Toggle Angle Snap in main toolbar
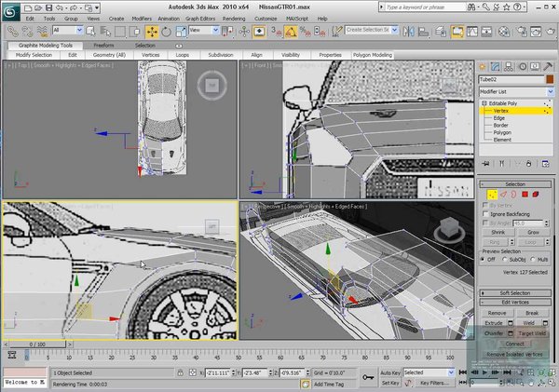 pyautogui.click(x=291, y=32)
